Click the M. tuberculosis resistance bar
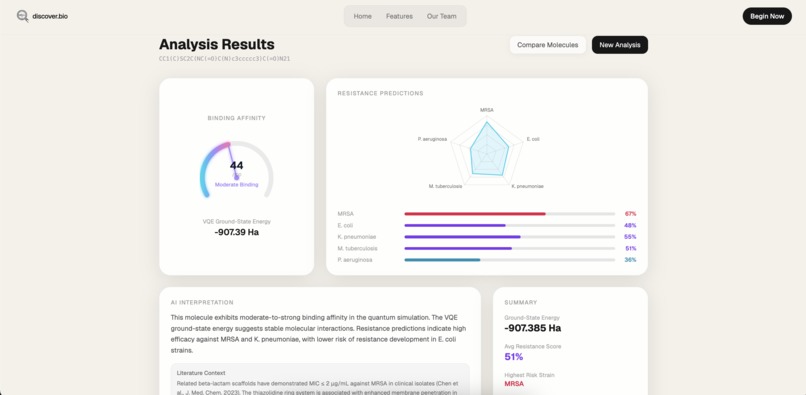806x395 pixels. click(509, 248)
